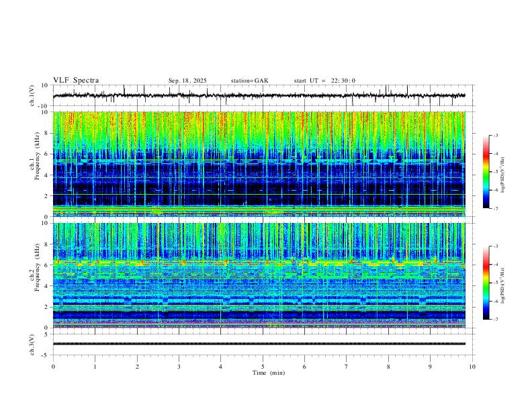Select the "start UT = 22:30:0" text

324,81
